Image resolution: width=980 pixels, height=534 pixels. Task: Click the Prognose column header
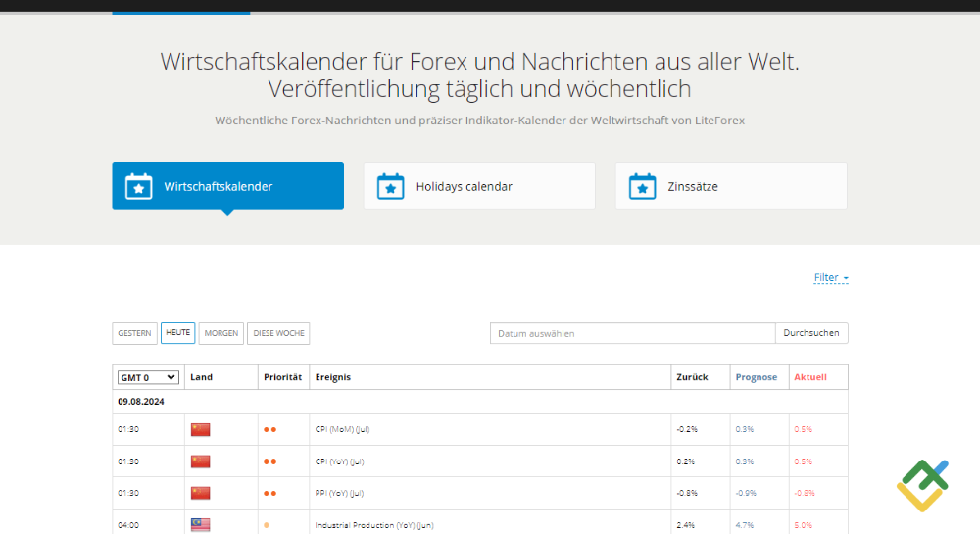tap(757, 377)
